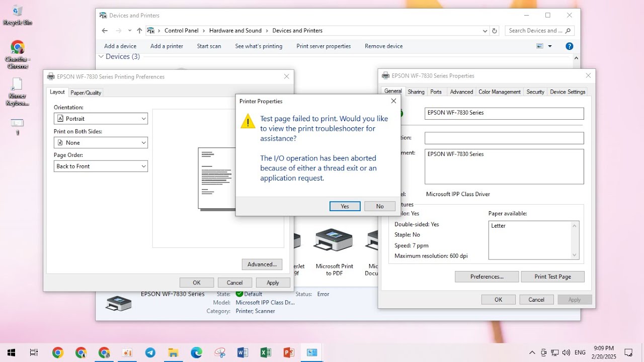Open the Page Order dropdown
Image resolution: width=644 pixels, height=362 pixels.
click(x=101, y=166)
